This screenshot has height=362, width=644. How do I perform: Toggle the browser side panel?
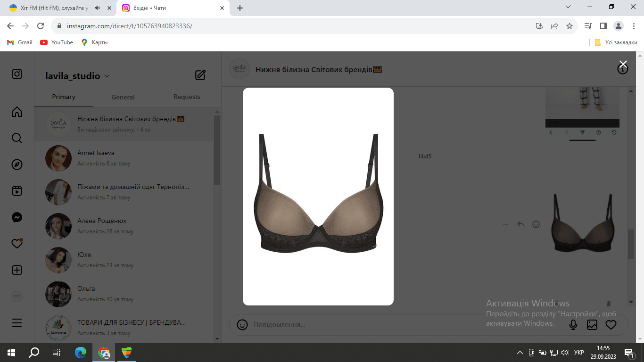coord(603,26)
